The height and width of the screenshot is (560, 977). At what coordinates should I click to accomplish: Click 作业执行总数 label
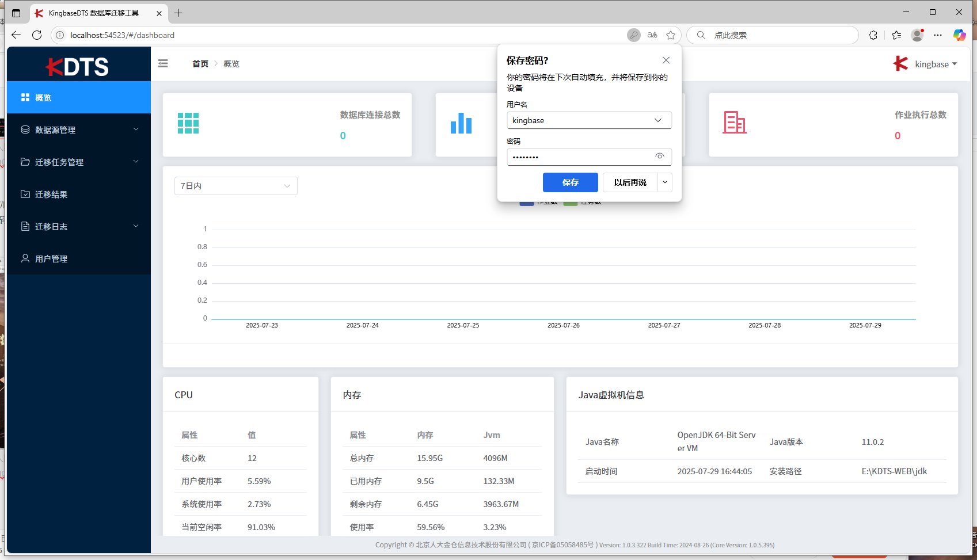pyautogui.click(x=921, y=115)
